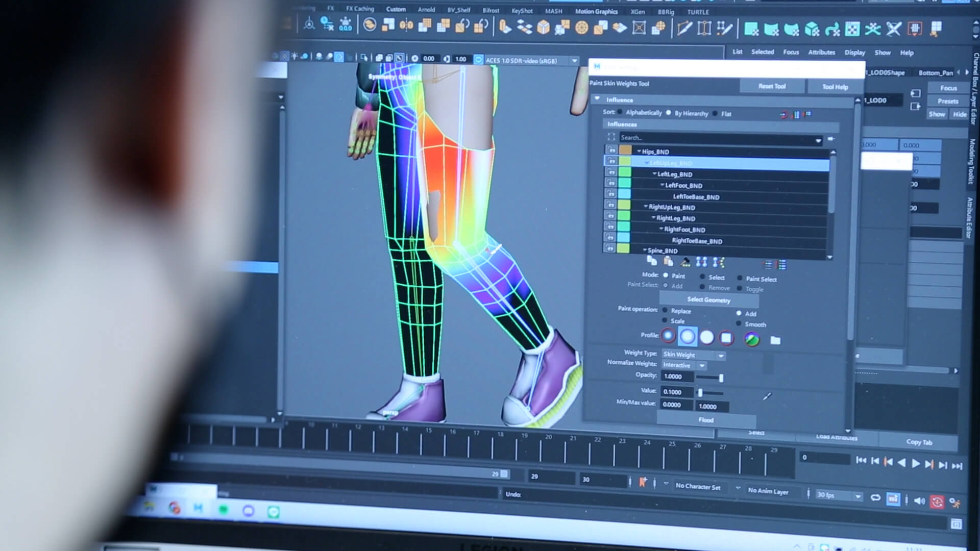Open the Attributes menu
The height and width of the screenshot is (551, 980).
821,52
